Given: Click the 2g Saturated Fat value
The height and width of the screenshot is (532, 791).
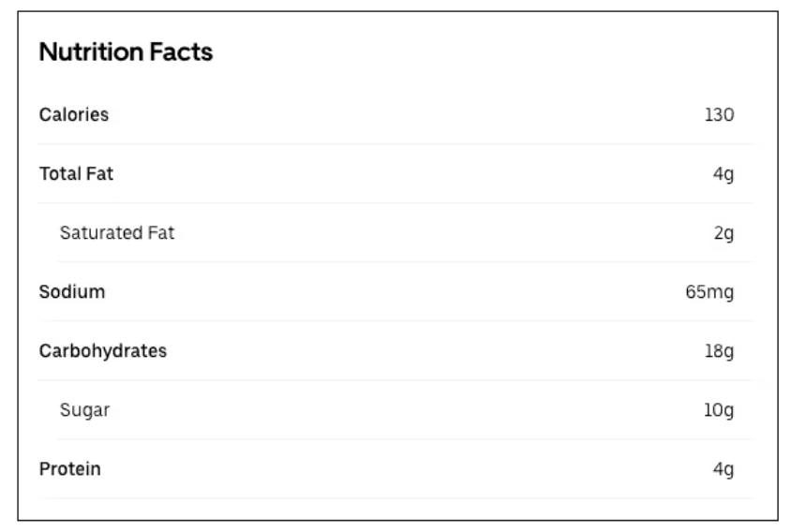Looking at the screenshot, I should click(724, 233).
